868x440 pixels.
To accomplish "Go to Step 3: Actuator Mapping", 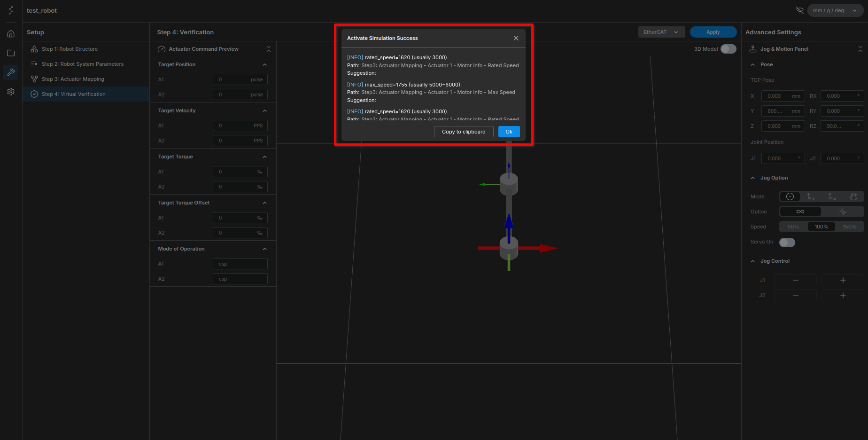I will click(x=73, y=79).
